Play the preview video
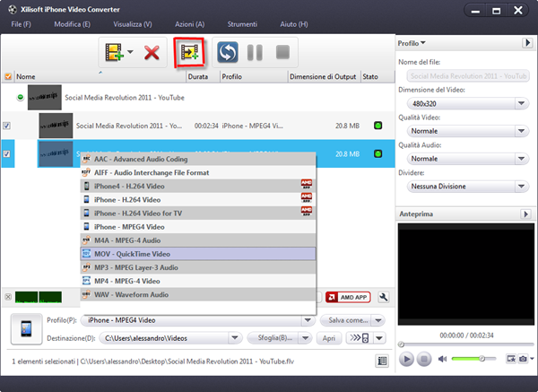Screen dimensions: 538x392 406,359
